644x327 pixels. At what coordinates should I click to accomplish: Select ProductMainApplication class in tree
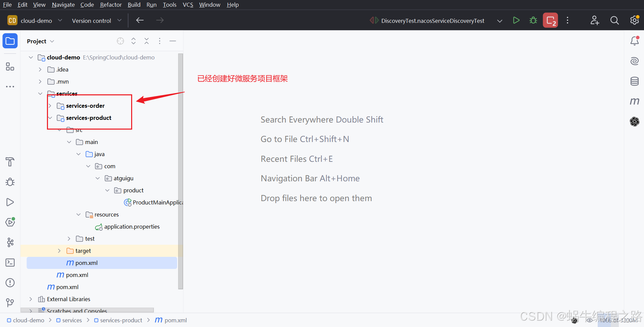(x=154, y=202)
